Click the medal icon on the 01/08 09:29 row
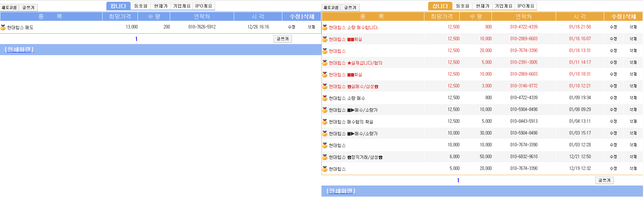The width and height of the screenshot is (644, 198). click(325, 110)
